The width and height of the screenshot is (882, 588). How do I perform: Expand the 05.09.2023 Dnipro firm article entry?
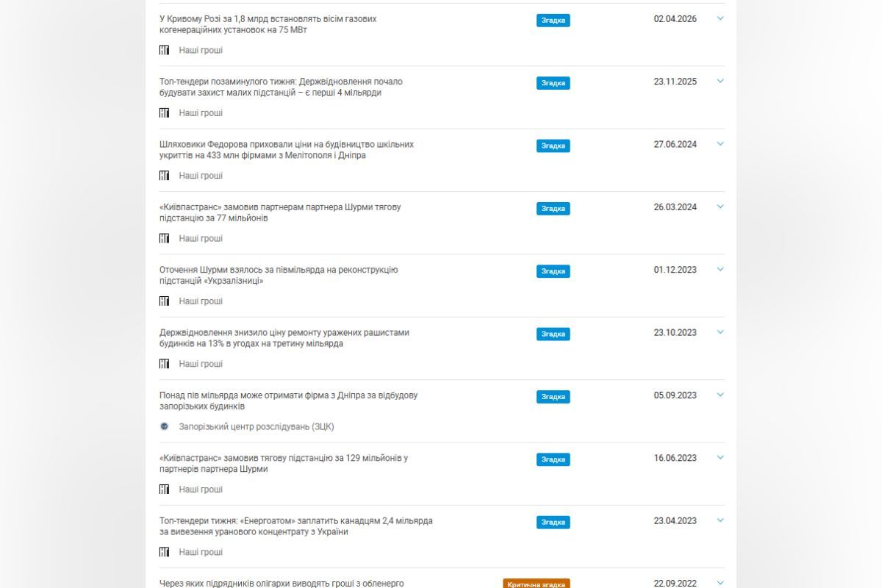point(720,396)
